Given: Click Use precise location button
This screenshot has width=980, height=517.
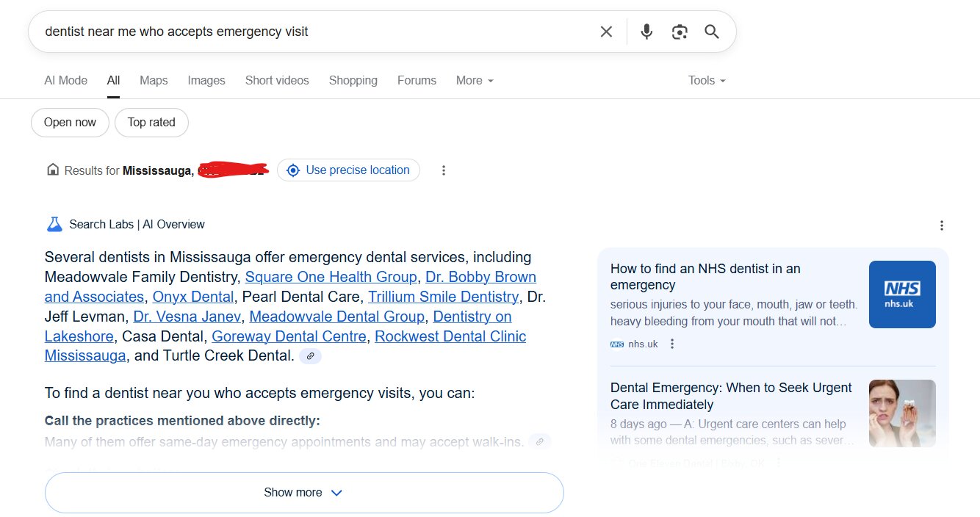Looking at the screenshot, I should point(348,170).
